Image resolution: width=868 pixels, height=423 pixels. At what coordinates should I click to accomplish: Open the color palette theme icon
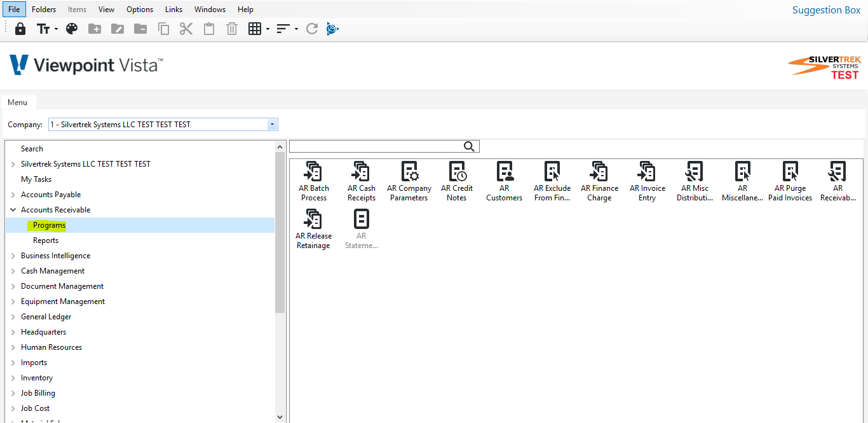[72, 29]
